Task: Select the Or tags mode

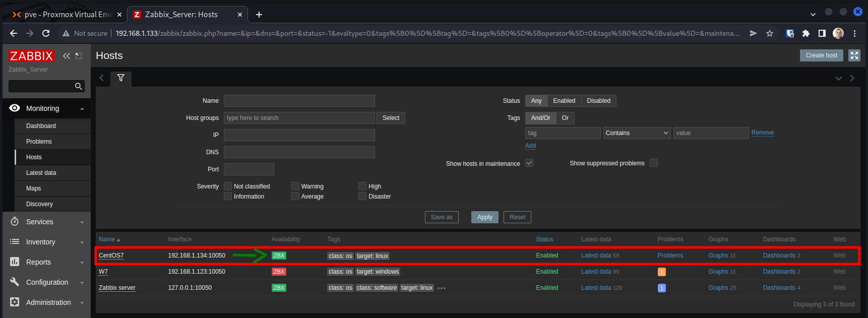Action: point(565,118)
